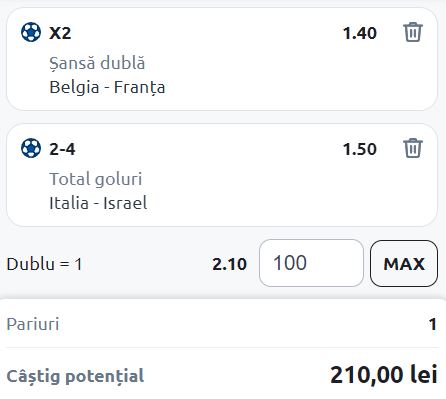Select the 2-4 total goals title
446x399 pixels.
click(x=62, y=149)
